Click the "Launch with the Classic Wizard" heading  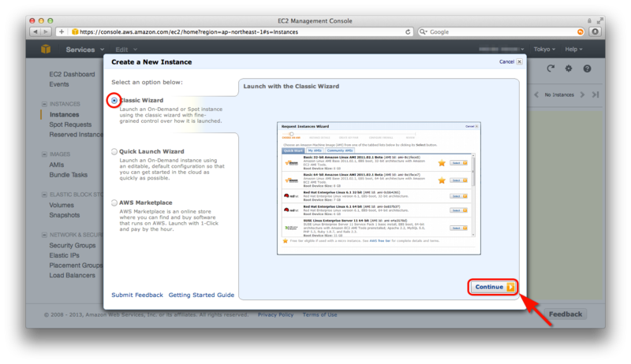tap(291, 87)
